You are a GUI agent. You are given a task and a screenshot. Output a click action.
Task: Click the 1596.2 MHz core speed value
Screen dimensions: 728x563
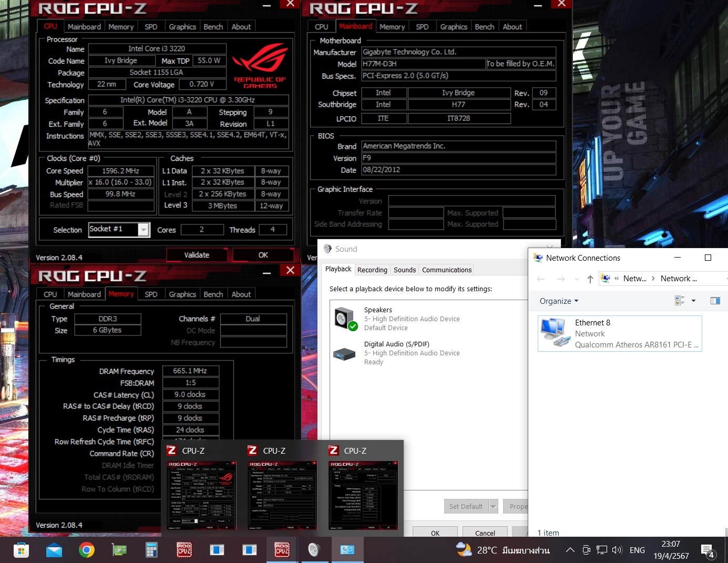point(121,171)
